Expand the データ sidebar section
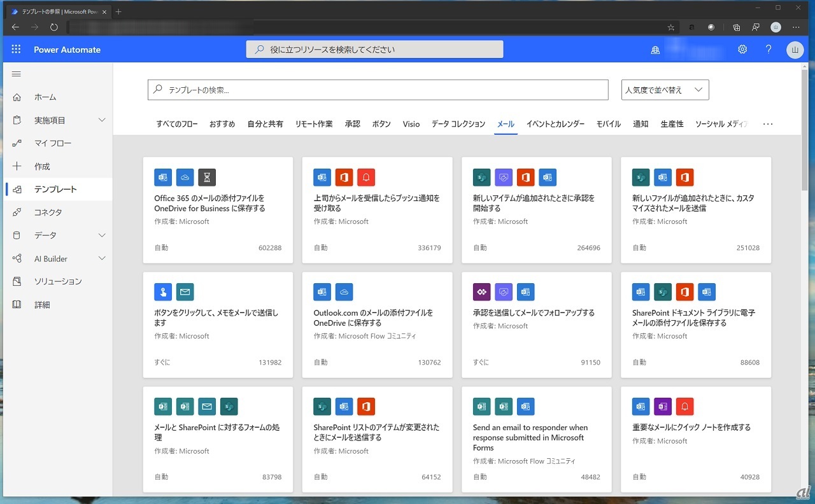Screen dimensions: 815x504 pos(102,235)
